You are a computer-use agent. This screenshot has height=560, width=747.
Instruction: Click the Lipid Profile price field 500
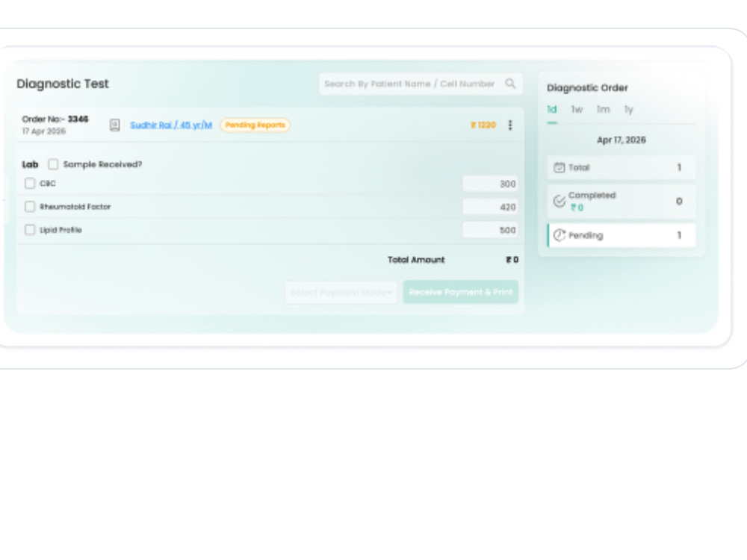tap(490, 230)
